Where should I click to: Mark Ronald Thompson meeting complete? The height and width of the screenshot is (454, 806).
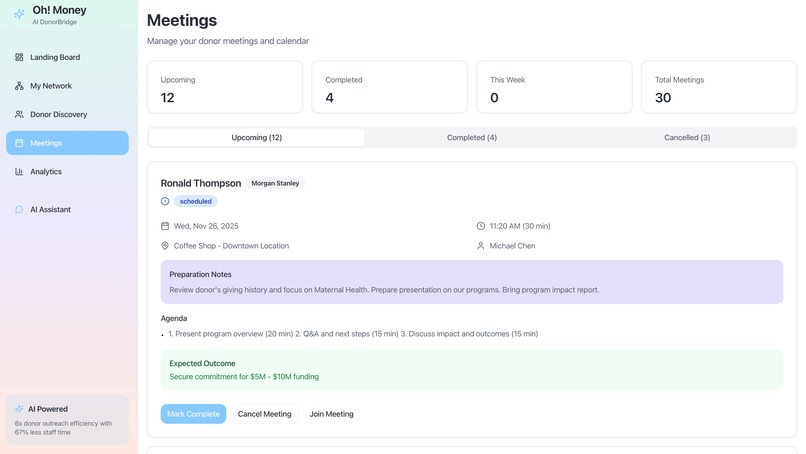pos(193,414)
